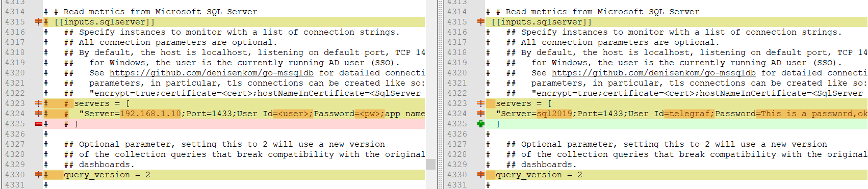The image size is (868, 189).
Task: Click the change marker at line 4330 in left pane
Action: click(39, 175)
